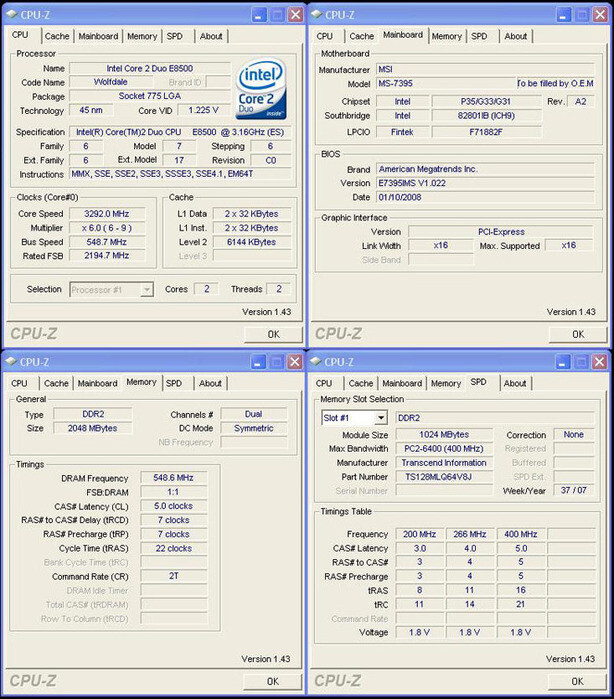Click OK in the Mainboard tab window

coord(578,334)
